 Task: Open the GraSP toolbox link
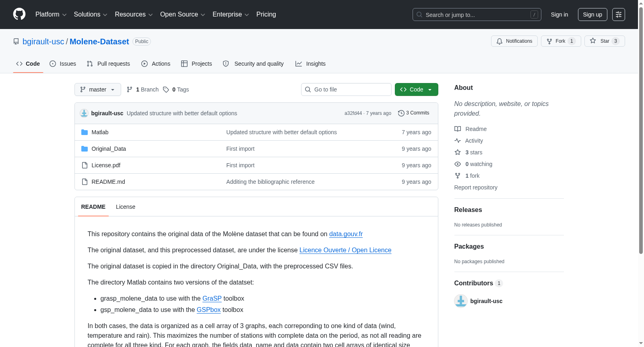click(212, 298)
